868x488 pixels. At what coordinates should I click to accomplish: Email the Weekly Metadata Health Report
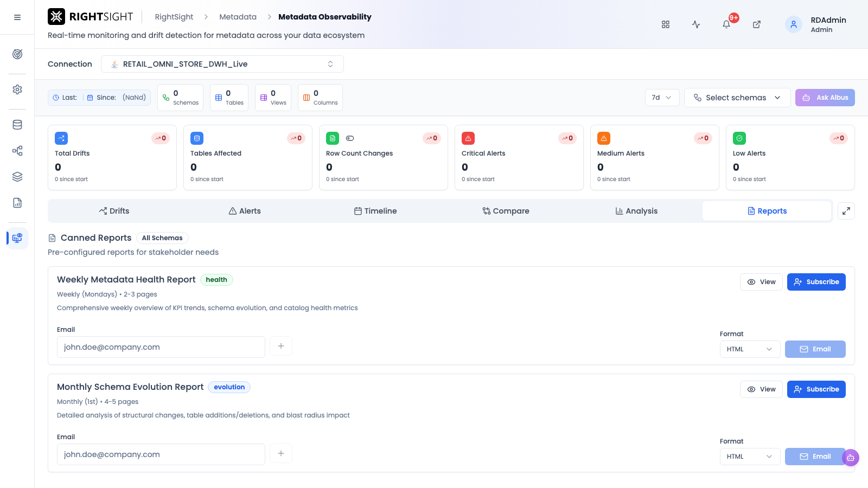tap(815, 349)
